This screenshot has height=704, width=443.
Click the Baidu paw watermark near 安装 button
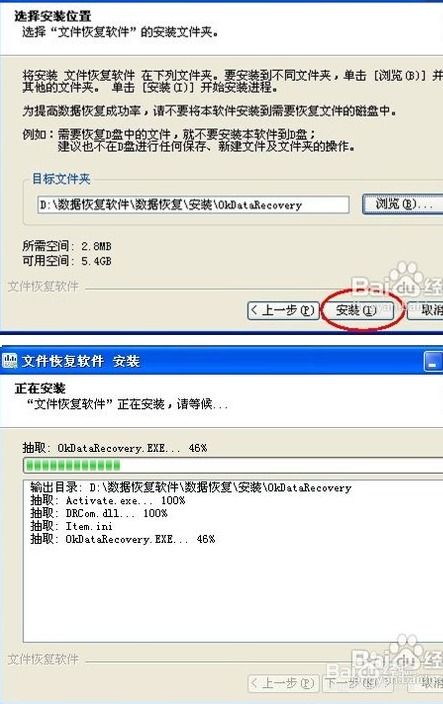[406, 273]
